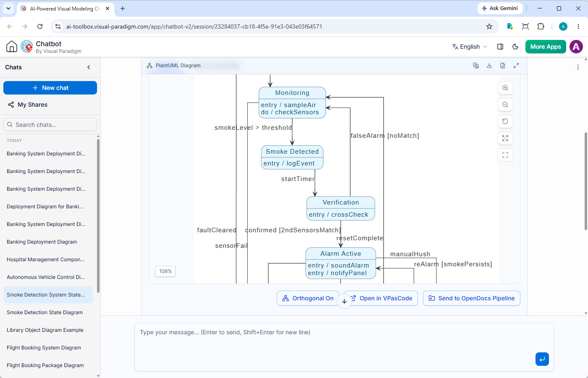Open the Chrome three-dot menu
This screenshot has width=588, height=378.
pyautogui.click(x=578, y=26)
